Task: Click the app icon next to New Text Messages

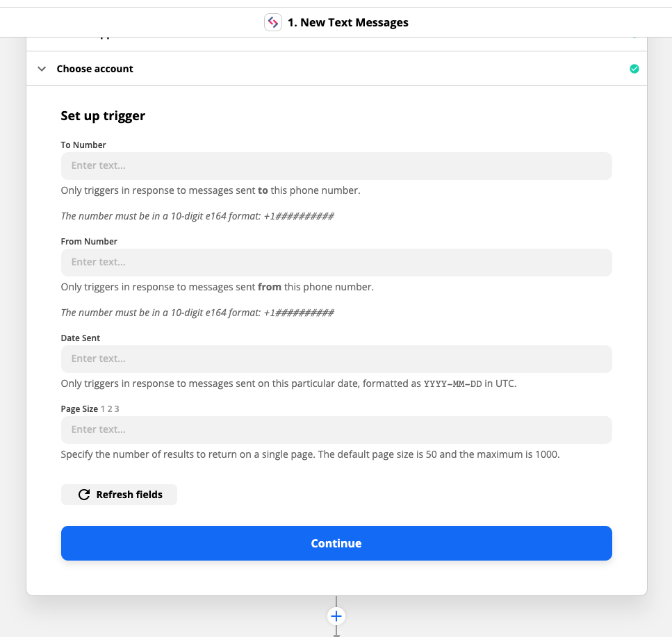Action: coord(272,22)
